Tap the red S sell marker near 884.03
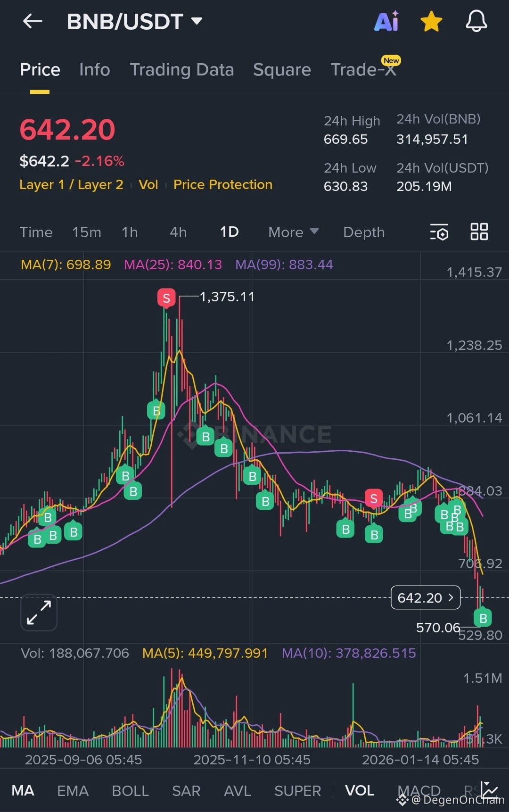The height and width of the screenshot is (812, 509). tap(374, 498)
